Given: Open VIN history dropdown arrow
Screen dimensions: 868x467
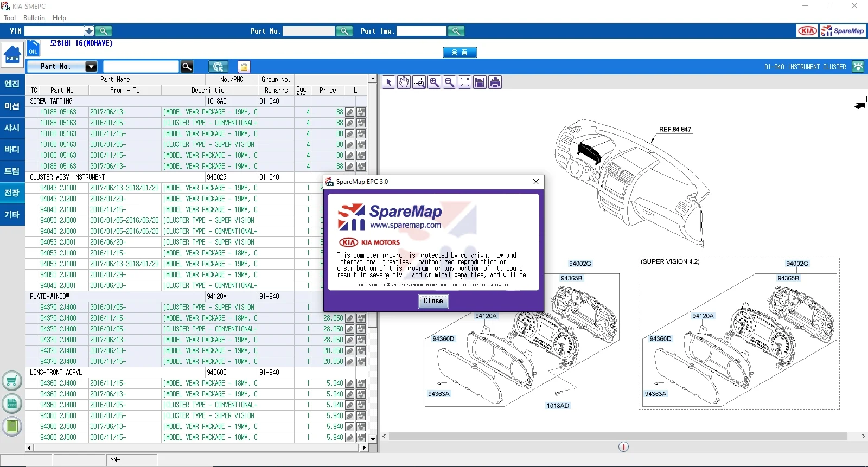Looking at the screenshot, I should 88,31.
